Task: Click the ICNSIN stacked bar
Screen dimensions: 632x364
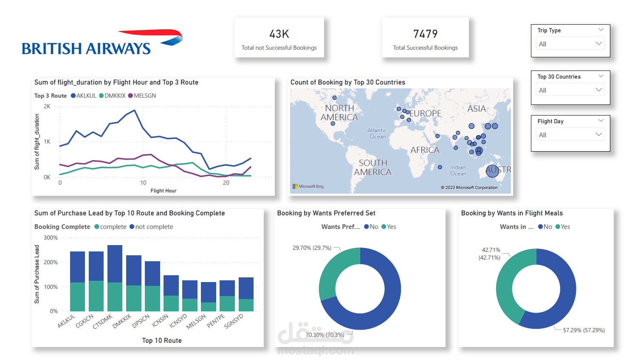Action: tap(171, 293)
